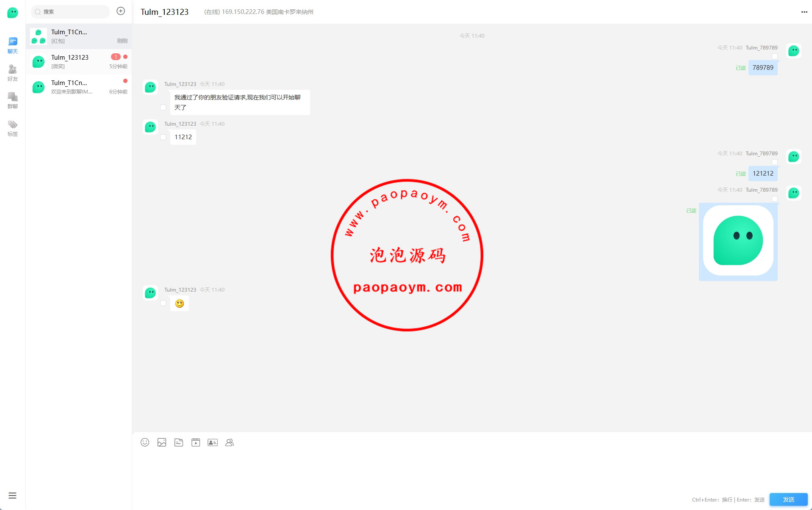This screenshot has width=812, height=510.
Task: Select checkbox next to friend verification message
Action: pos(163,108)
